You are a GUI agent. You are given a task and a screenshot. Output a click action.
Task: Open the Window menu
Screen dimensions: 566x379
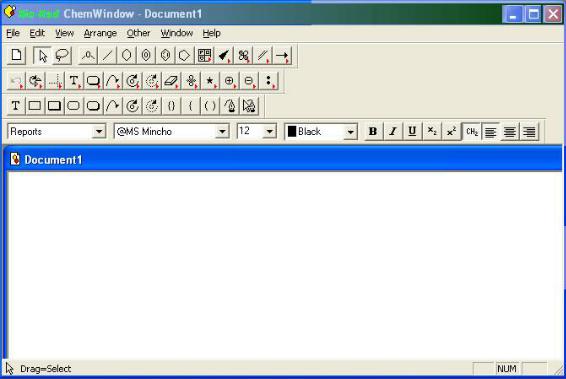click(x=177, y=33)
